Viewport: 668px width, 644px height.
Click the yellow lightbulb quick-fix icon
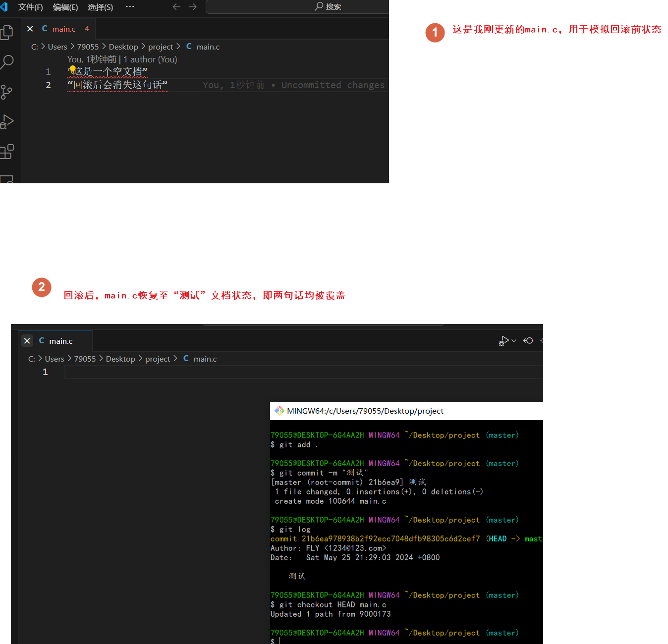(72, 69)
